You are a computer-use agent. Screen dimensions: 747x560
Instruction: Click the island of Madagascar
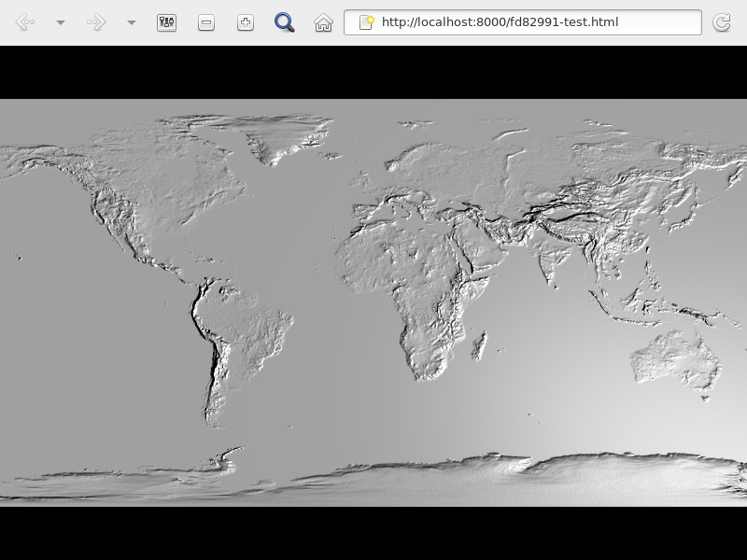click(479, 345)
